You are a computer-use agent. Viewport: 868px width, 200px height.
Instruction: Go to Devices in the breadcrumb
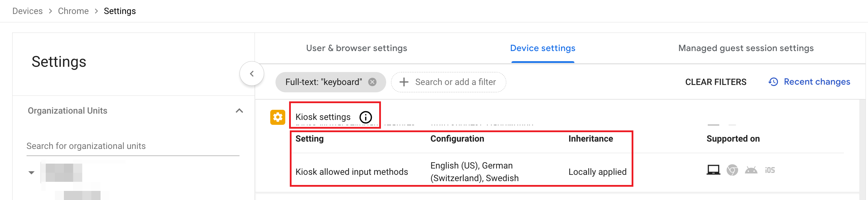point(28,11)
